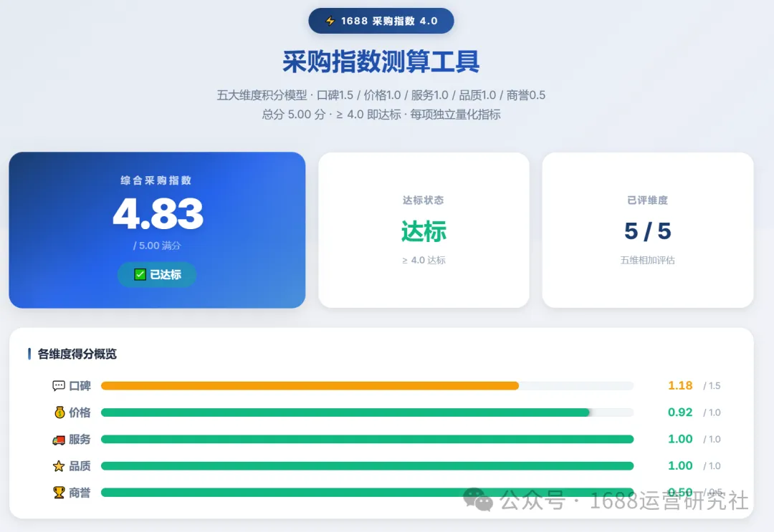
Task: Click the green 价格 progress bar
Action: coord(345,412)
